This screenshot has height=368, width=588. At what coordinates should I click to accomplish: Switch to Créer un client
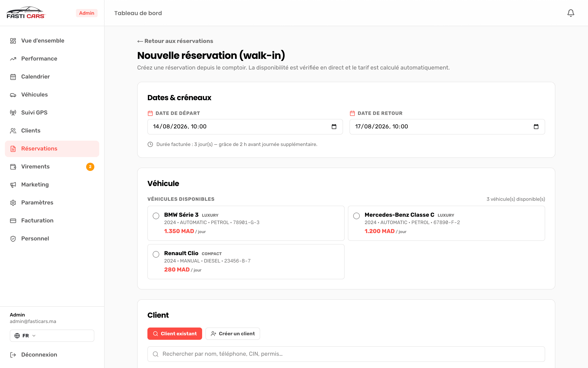(233, 334)
